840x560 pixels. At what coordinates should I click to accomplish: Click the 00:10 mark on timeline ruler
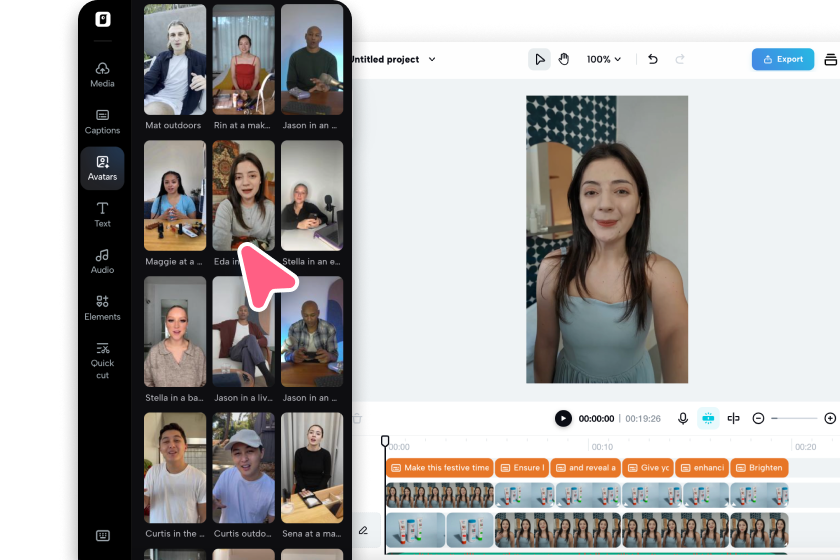[x=602, y=447]
